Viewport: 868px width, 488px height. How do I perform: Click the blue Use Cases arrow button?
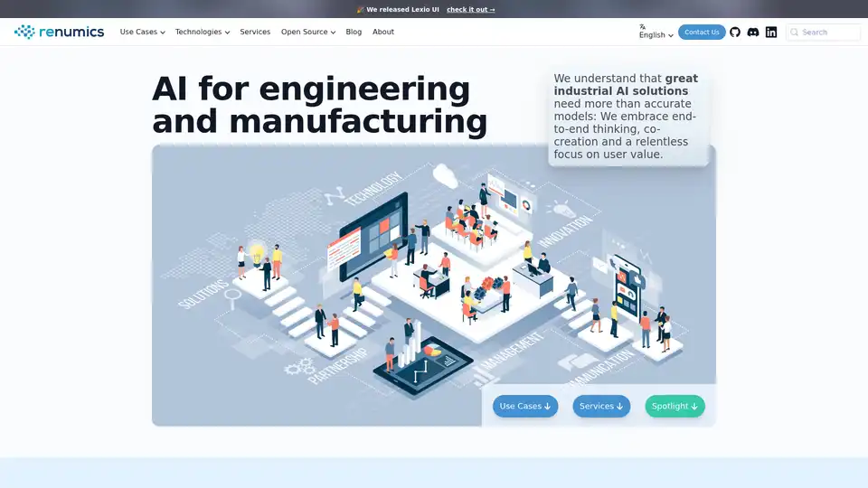(x=525, y=407)
